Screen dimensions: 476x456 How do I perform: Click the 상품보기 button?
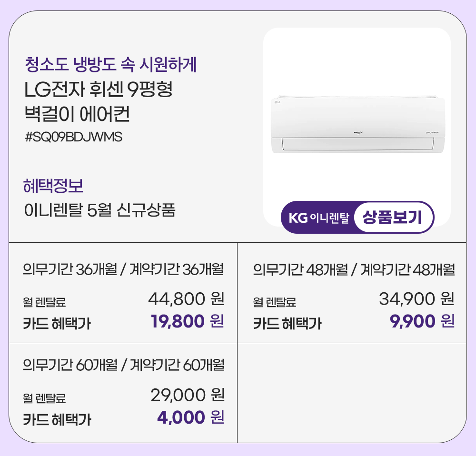pyautogui.click(x=393, y=218)
